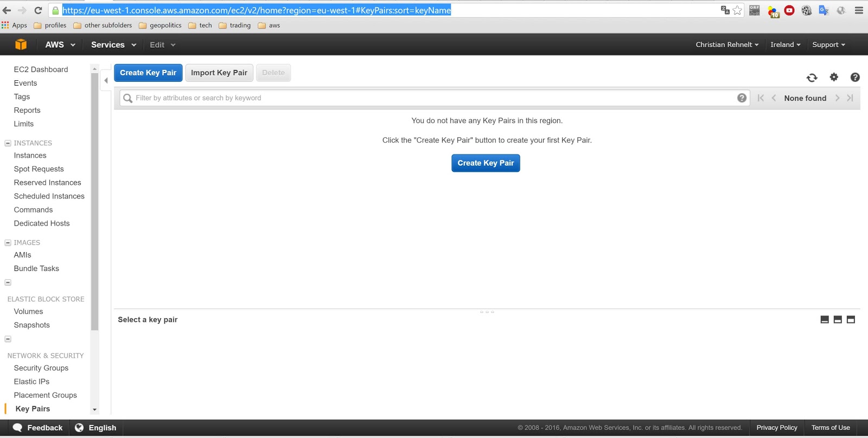
Task: Go to Security Groups in the sidebar
Action: click(x=41, y=368)
